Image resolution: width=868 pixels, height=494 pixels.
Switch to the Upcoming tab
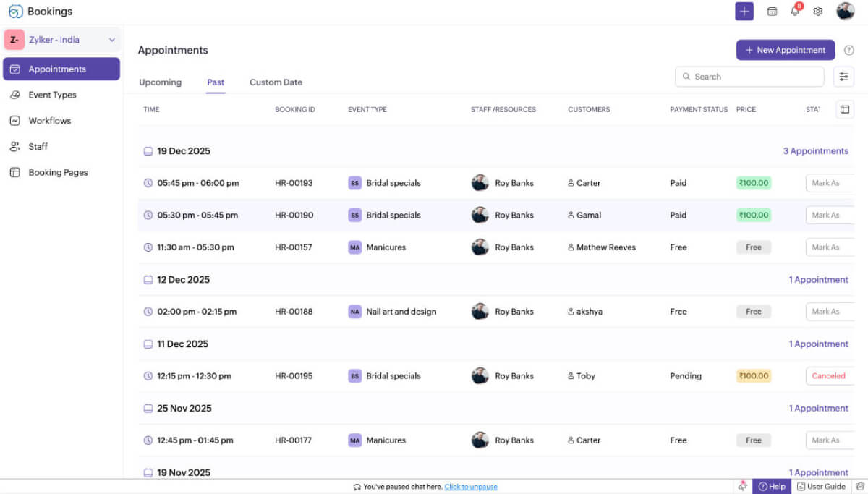pos(160,82)
